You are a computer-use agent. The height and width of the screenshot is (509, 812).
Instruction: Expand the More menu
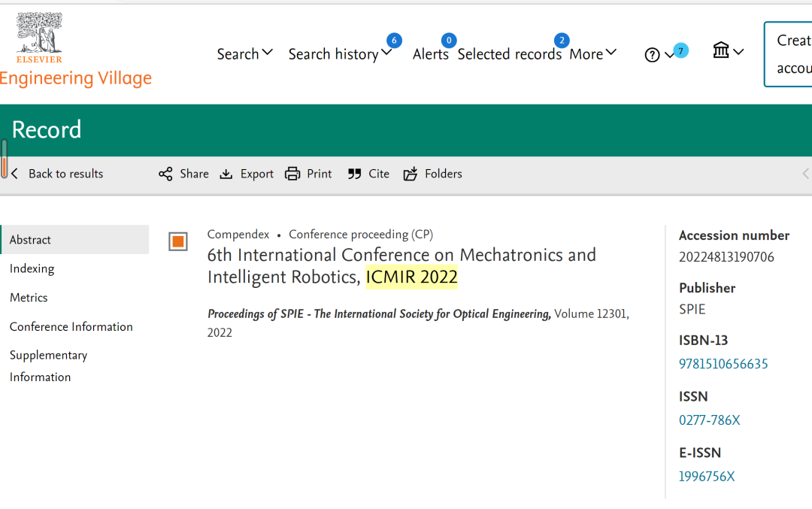coord(593,54)
